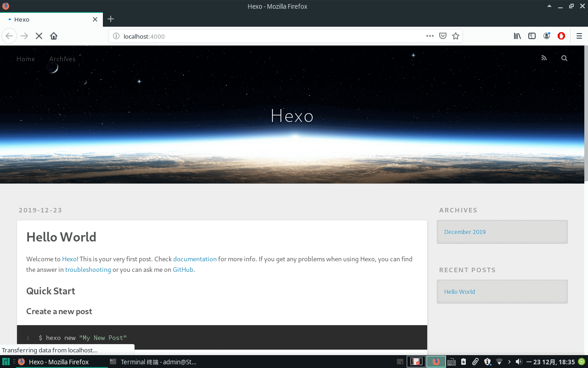Switch to the Archives navigation item
588x368 pixels.
pos(62,59)
